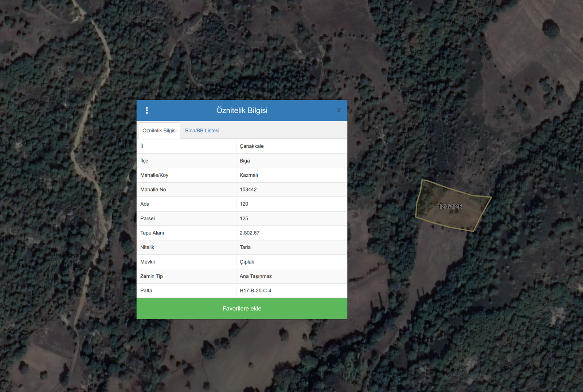Switch to the Bina/BB Listesi tab
The height and width of the screenshot is (392, 583).
tap(202, 131)
